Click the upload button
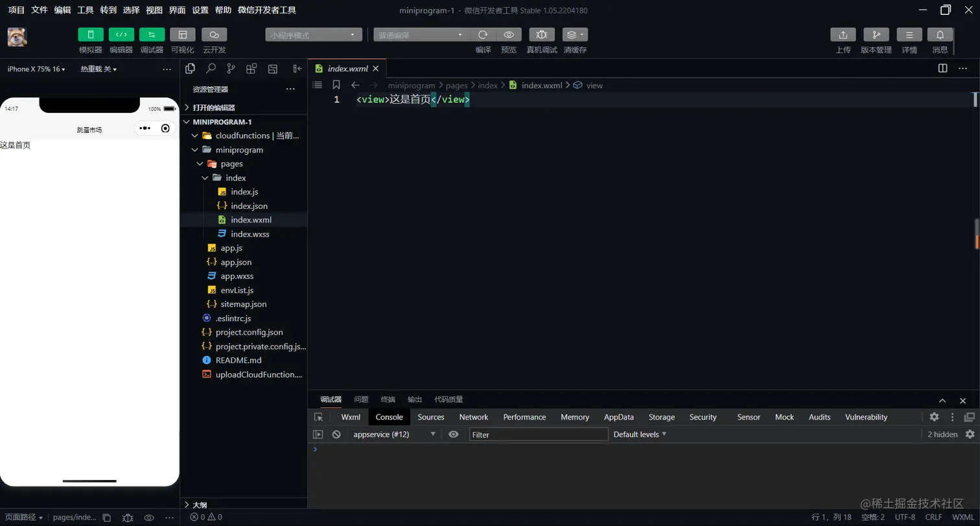This screenshot has height=526, width=980. [843, 34]
